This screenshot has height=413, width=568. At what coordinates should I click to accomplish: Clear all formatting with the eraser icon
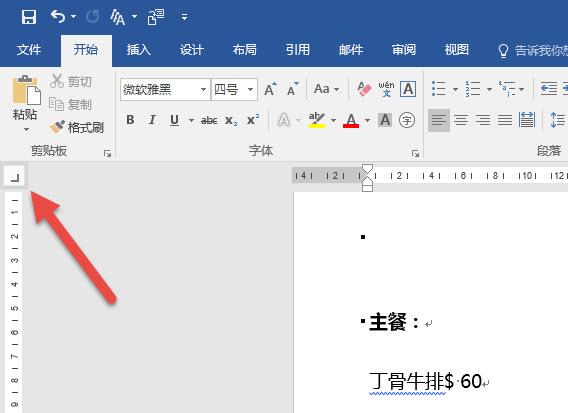coord(364,89)
